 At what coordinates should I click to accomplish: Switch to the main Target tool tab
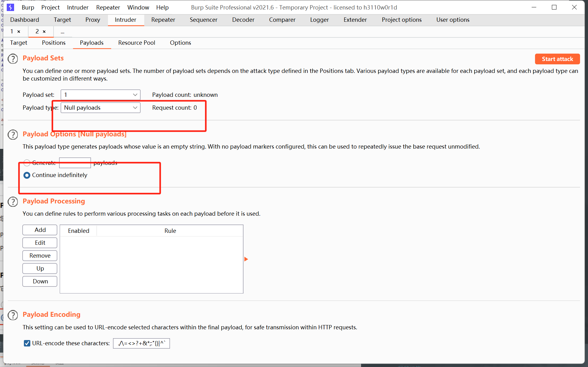[62, 20]
